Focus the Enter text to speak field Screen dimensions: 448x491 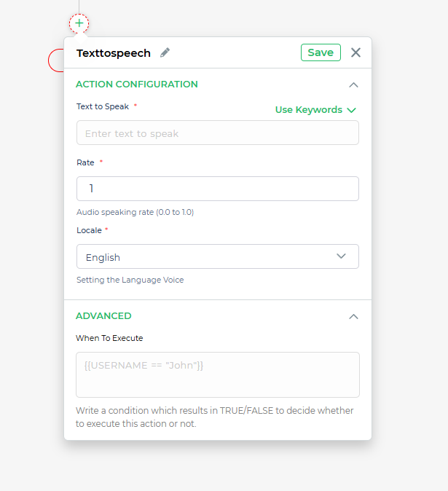[x=218, y=133]
